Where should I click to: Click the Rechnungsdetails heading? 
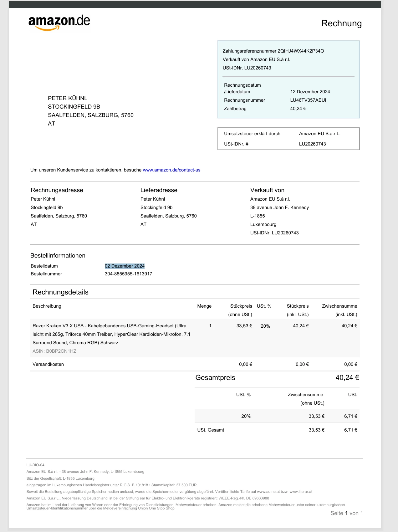tap(60, 292)
